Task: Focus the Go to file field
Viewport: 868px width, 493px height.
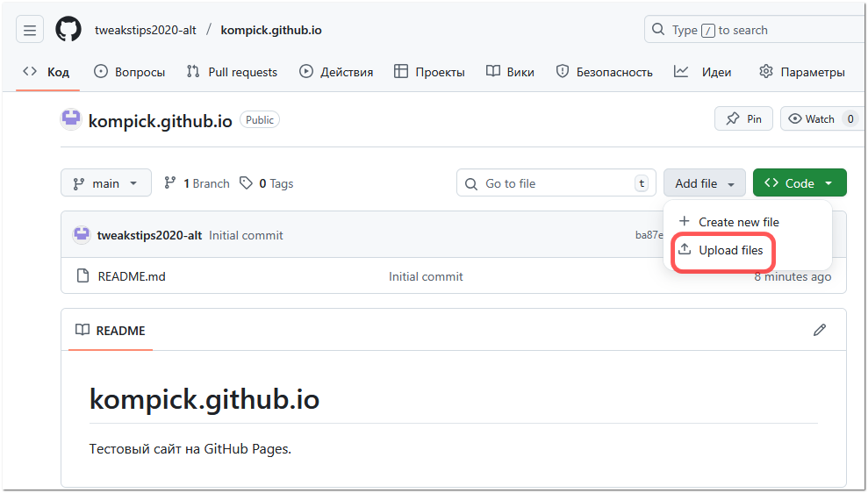Action: click(556, 182)
